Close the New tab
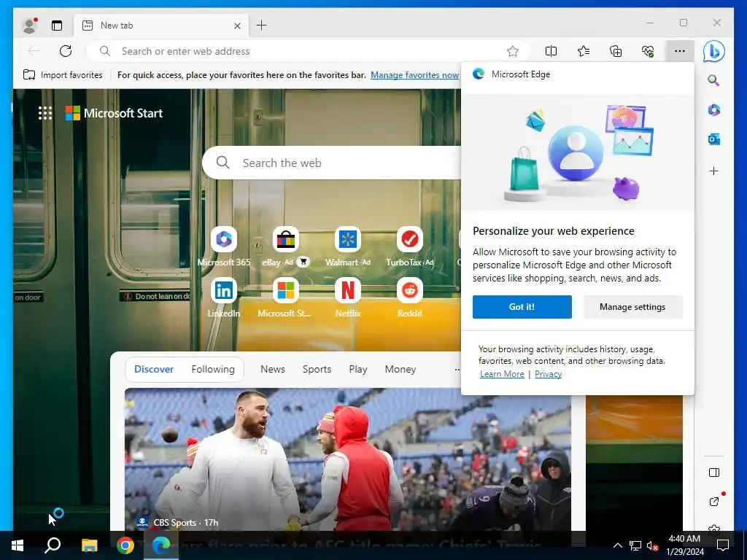Screen dimensions: 747x560 coord(237,26)
